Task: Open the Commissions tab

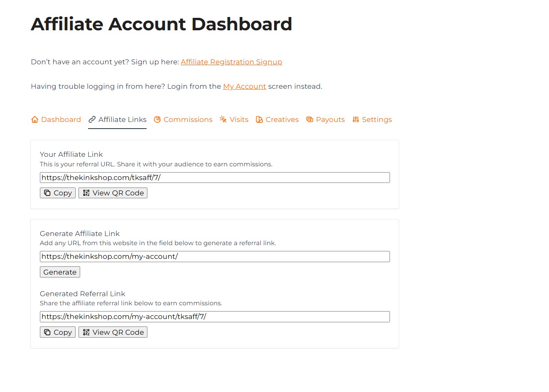Action: [188, 120]
